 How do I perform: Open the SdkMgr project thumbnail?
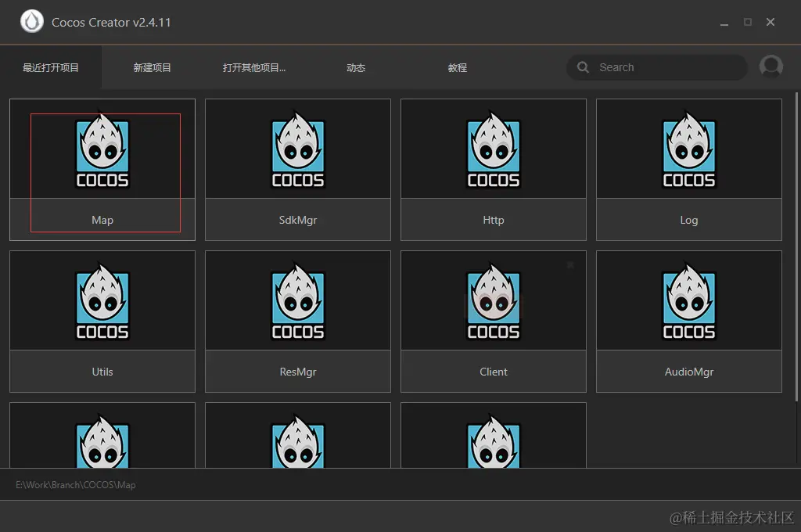298,149
